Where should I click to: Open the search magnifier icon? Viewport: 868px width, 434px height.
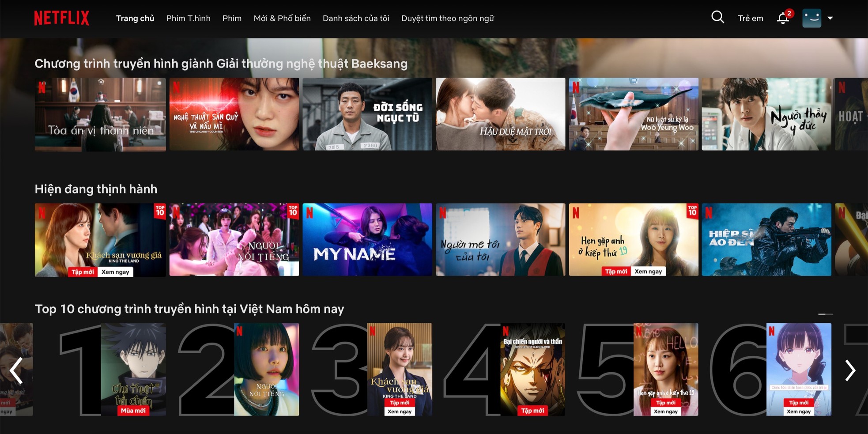717,18
